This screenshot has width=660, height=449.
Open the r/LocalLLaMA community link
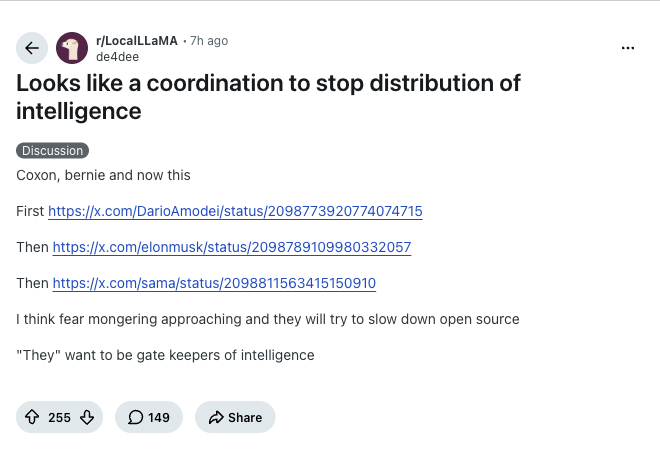coord(137,41)
